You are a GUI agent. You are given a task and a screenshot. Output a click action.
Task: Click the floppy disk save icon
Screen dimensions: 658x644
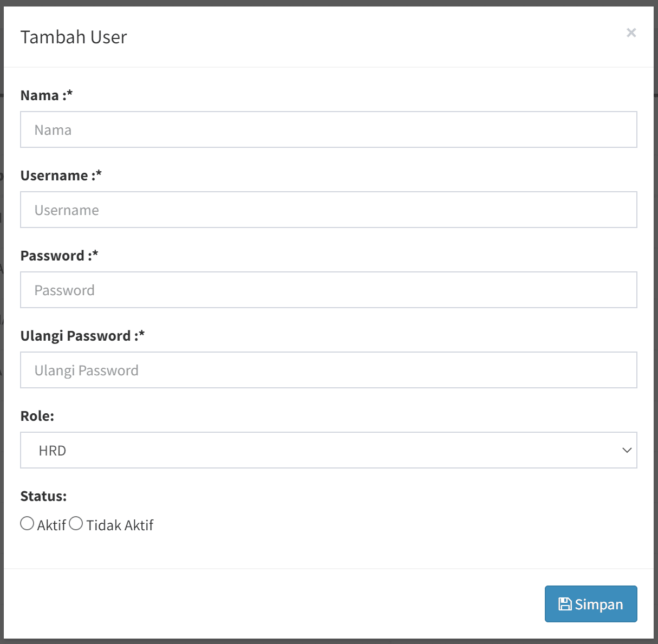565,604
